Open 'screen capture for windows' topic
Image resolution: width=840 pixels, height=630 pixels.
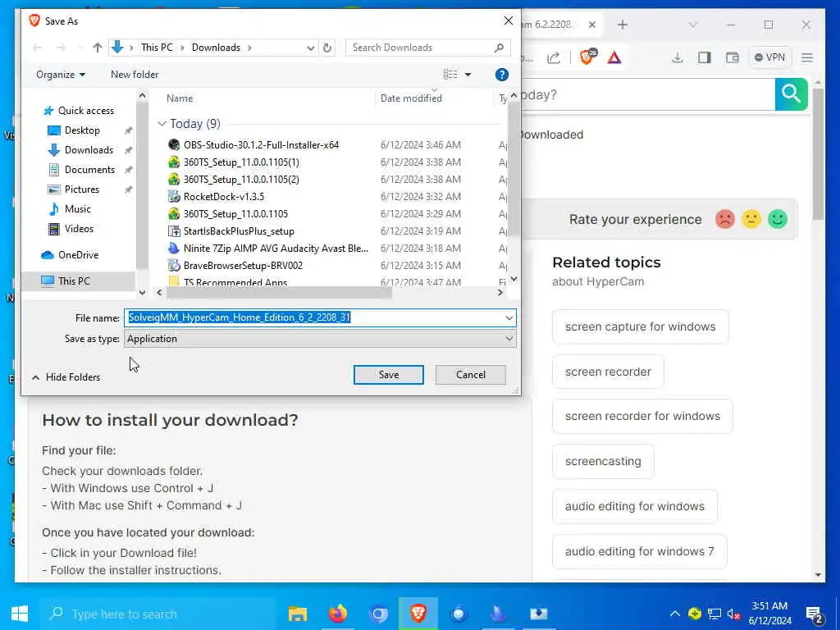pos(640,326)
